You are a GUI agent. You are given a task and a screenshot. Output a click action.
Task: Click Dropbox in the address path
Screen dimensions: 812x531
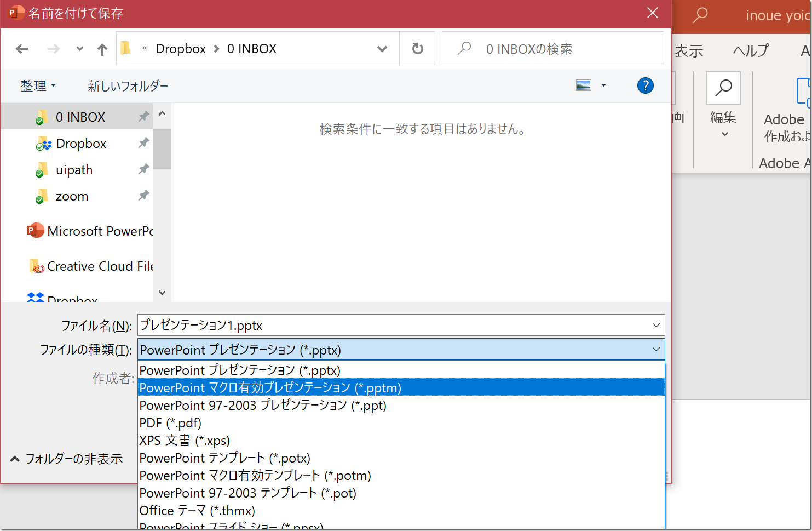(x=181, y=49)
